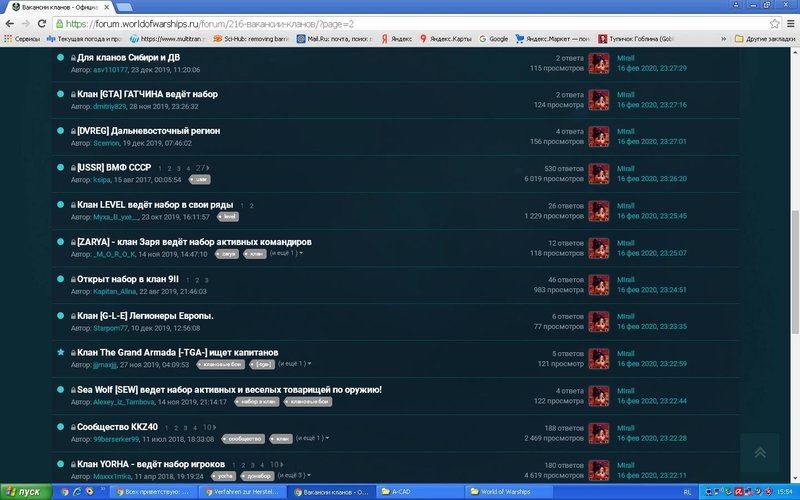
Task: Open the Windows пуск start button
Action: [26, 492]
